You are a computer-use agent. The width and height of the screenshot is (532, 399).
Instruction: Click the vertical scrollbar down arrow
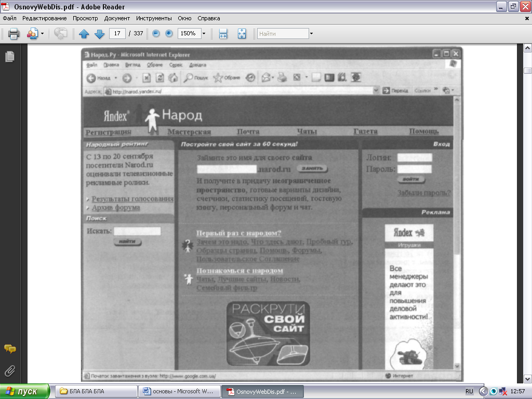[528, 379]
